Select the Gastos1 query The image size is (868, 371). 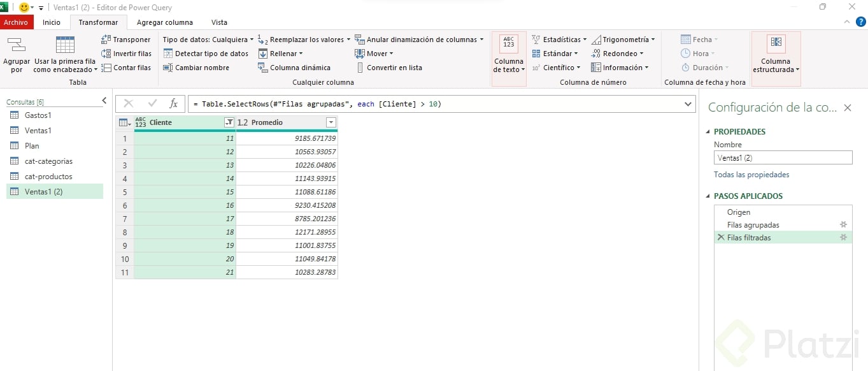[55, 115]
